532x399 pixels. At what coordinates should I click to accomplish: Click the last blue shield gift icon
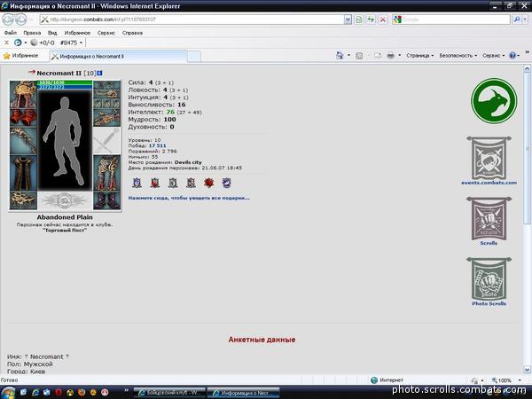[x=226, y=183]
